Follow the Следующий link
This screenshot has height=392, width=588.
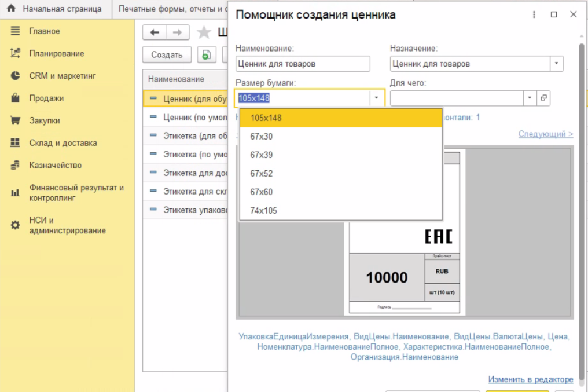pyautogui.click(x=545, y=134)
